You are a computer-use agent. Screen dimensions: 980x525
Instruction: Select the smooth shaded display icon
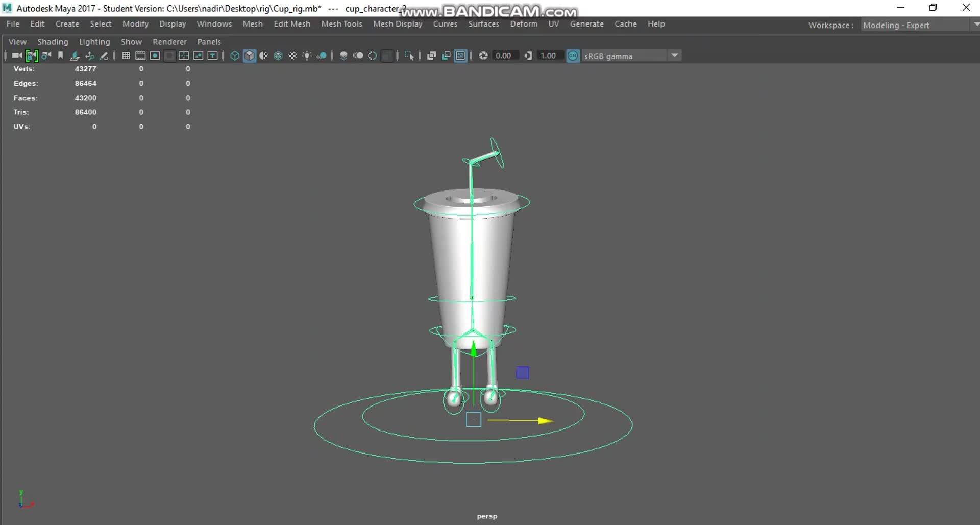pos(249,56)
